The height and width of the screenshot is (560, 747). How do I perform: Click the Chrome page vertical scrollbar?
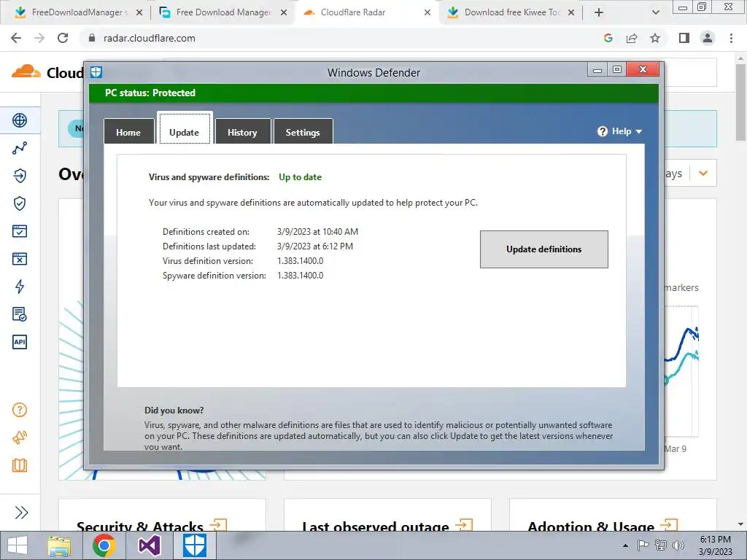click(x=740, y=102)
